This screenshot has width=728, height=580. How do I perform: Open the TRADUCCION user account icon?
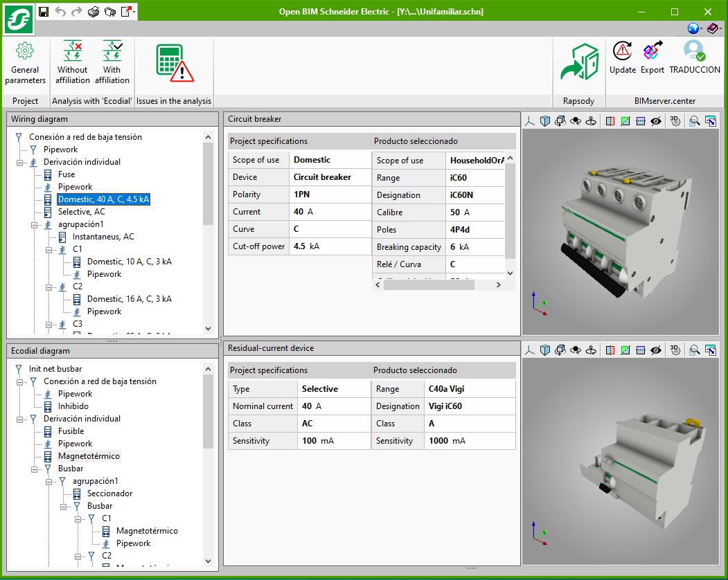coord(695,58)
